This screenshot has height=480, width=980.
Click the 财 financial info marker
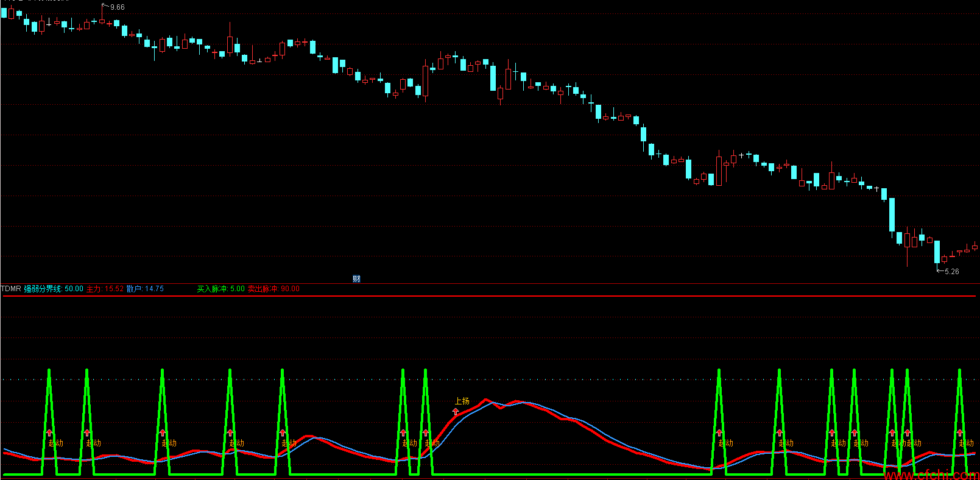click(x=357, y=279)
